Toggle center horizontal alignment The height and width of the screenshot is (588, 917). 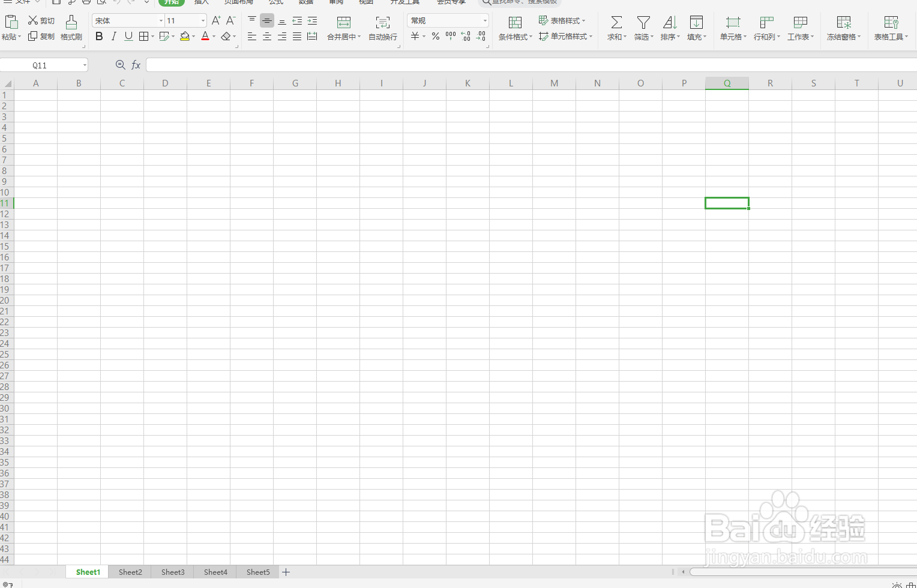pos(267,37)
